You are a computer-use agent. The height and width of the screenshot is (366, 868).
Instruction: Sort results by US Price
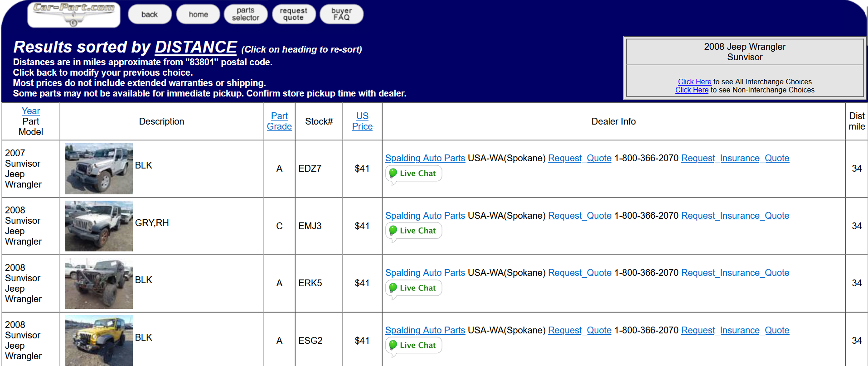(362, 121)
